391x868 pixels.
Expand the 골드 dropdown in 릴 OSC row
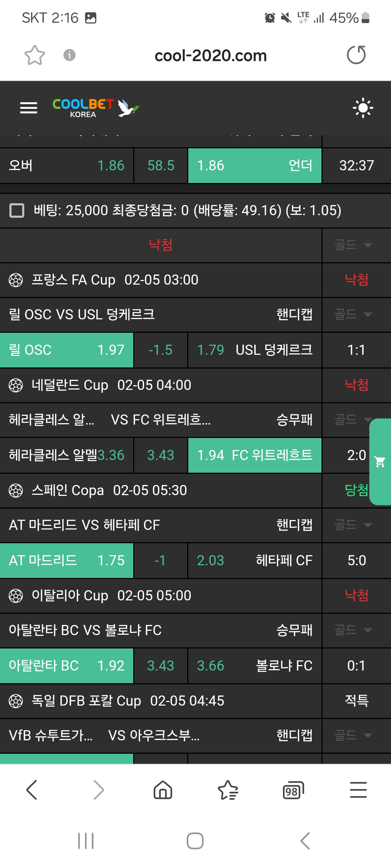point(353,315)
